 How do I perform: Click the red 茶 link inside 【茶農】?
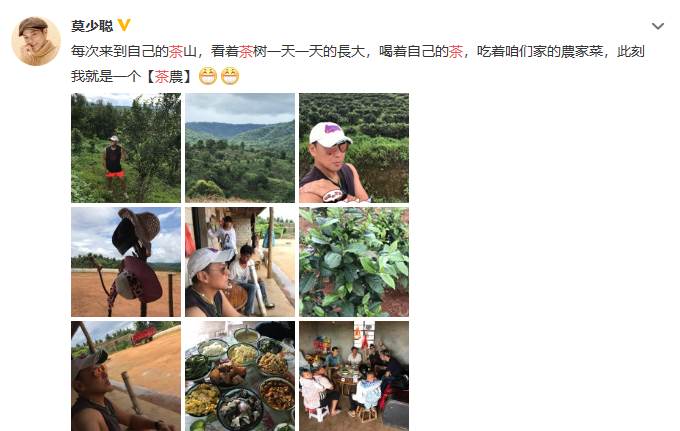[162, 76]
